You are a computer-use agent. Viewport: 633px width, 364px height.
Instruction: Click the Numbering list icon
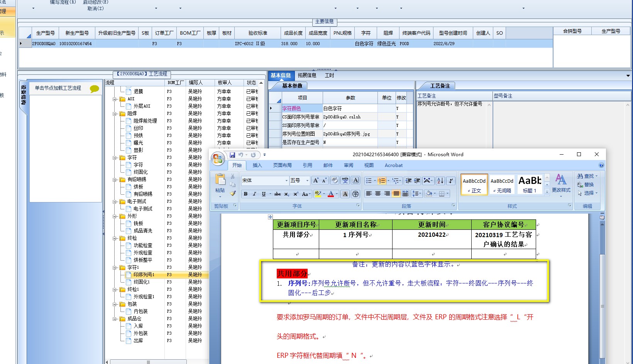(x=382, y=180)
